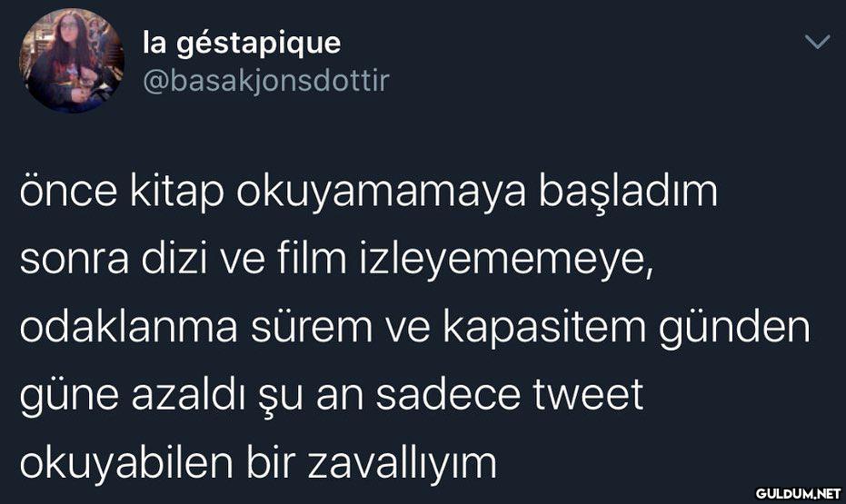846x504 pixels.
Task: Click the word 'başladım' in the first line
Action: [629, 193]
